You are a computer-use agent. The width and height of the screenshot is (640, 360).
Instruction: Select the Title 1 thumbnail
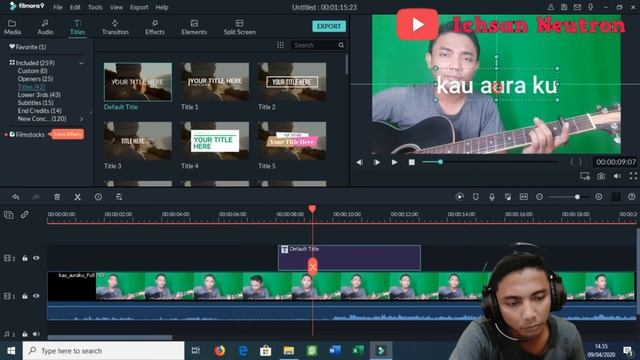tap(215, 82)
